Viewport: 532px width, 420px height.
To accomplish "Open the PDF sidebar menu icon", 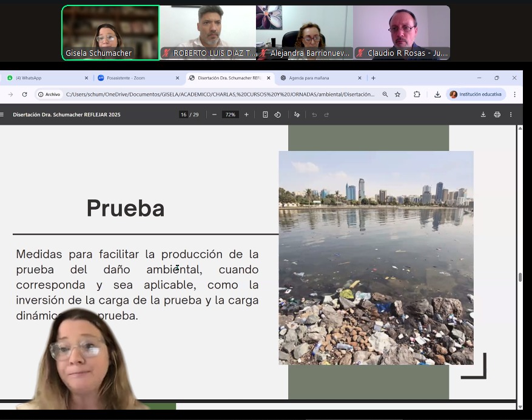I will [x=2, y=115].
